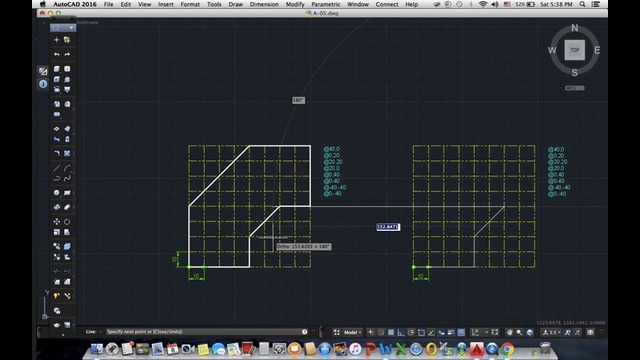Open annotation scale 1:1 dropdown
Viewport: 640px width, 360px height.
(551, 332)
